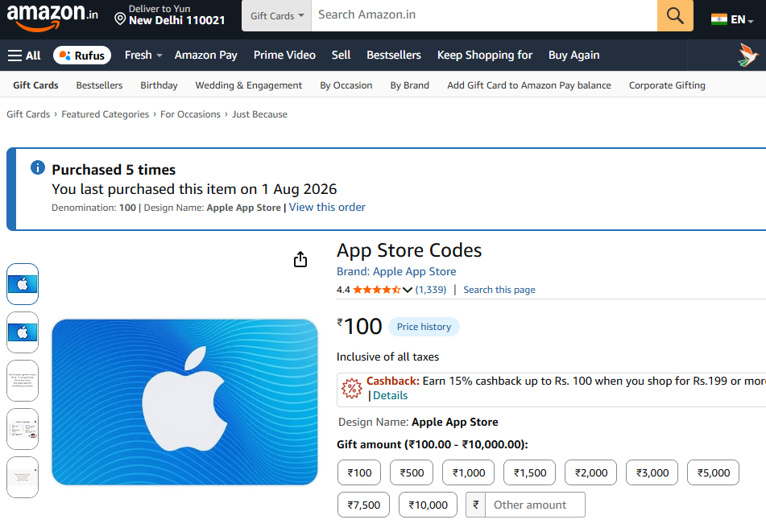Open the Amazon.in logo home link
The height and width of the screenshot is (532, 766).
pos(52,17)
